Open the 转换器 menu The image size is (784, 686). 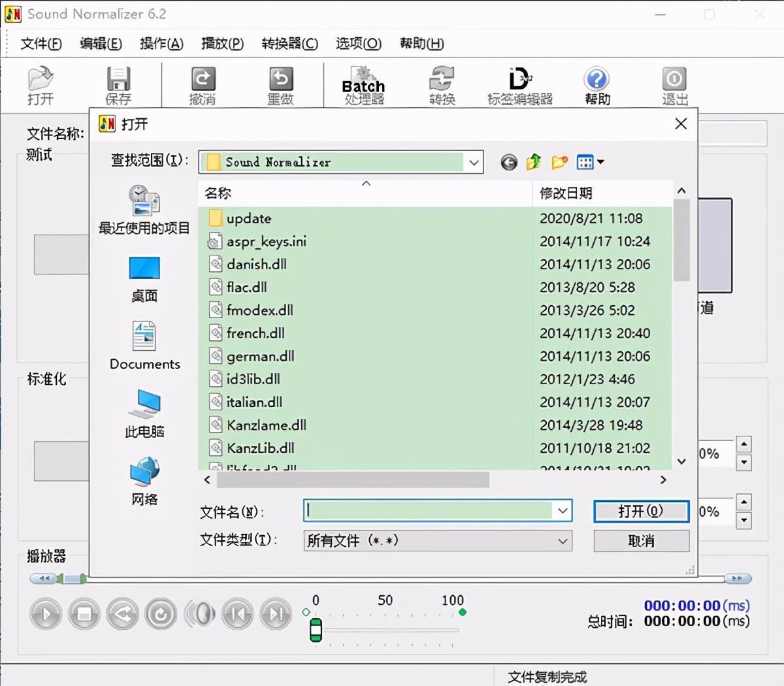(289, 44)
